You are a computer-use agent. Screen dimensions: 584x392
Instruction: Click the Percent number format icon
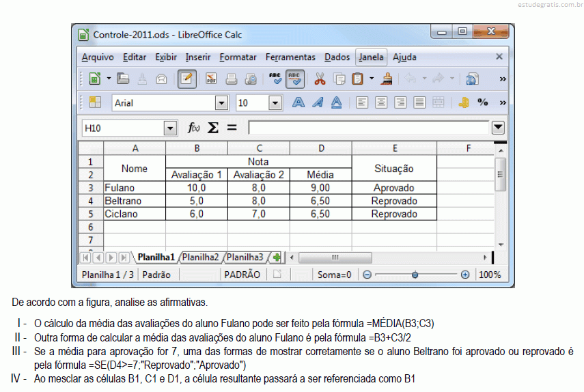[483, 102]
